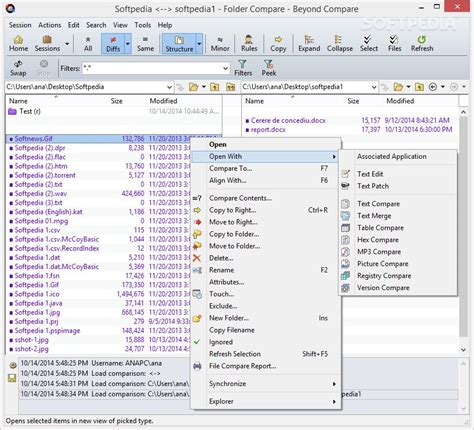
Task: Open the Tools menu
Action: [x=143, y=25]
